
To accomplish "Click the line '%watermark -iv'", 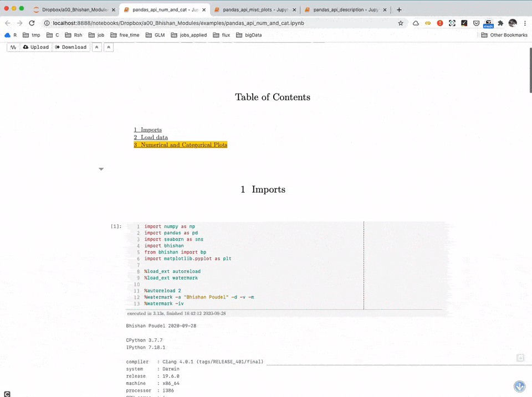I will pyautogui.click(x=164, y=304).
